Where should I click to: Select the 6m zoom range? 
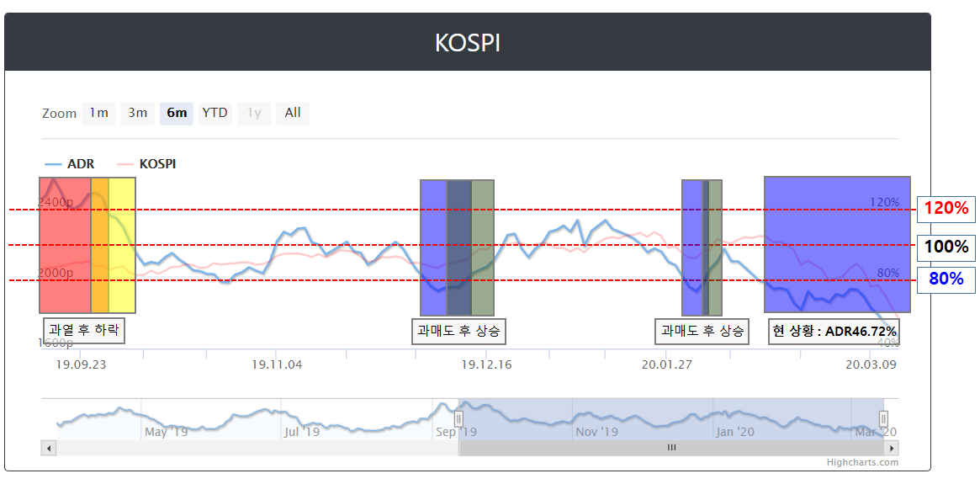tap(177, 113)
